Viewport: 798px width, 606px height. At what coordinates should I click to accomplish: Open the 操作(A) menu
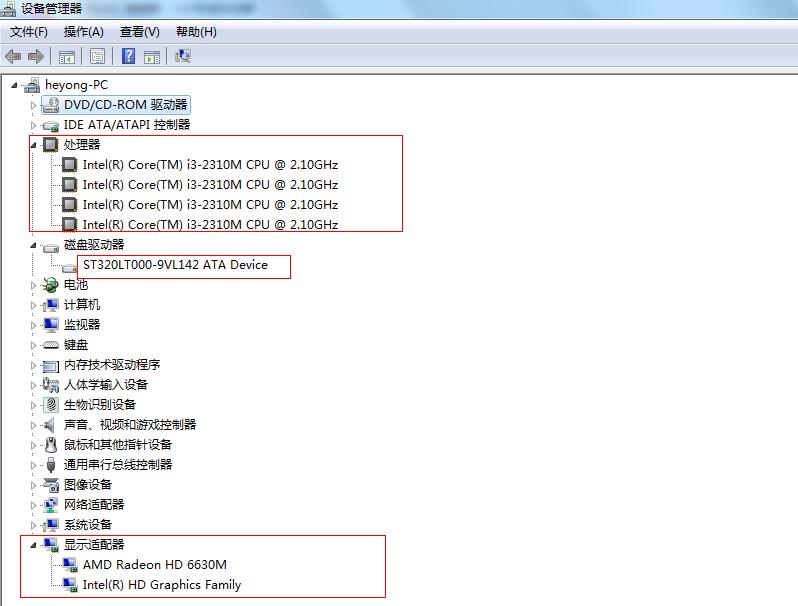point(83,32)
